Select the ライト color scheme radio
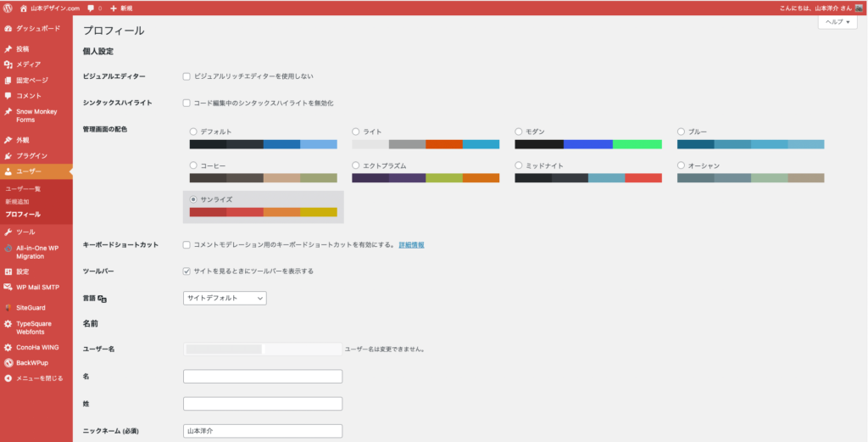 coord(356,131)
